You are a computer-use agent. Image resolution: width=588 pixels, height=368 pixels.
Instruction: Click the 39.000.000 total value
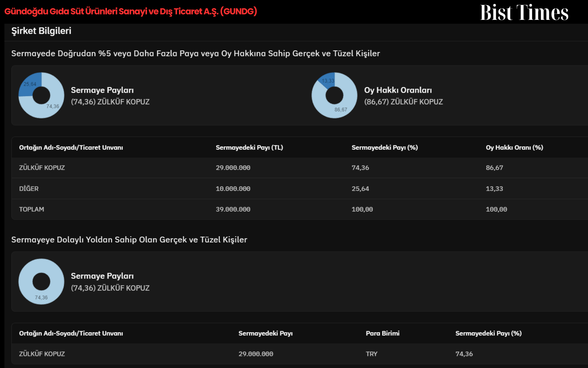(x=233, y=209)
